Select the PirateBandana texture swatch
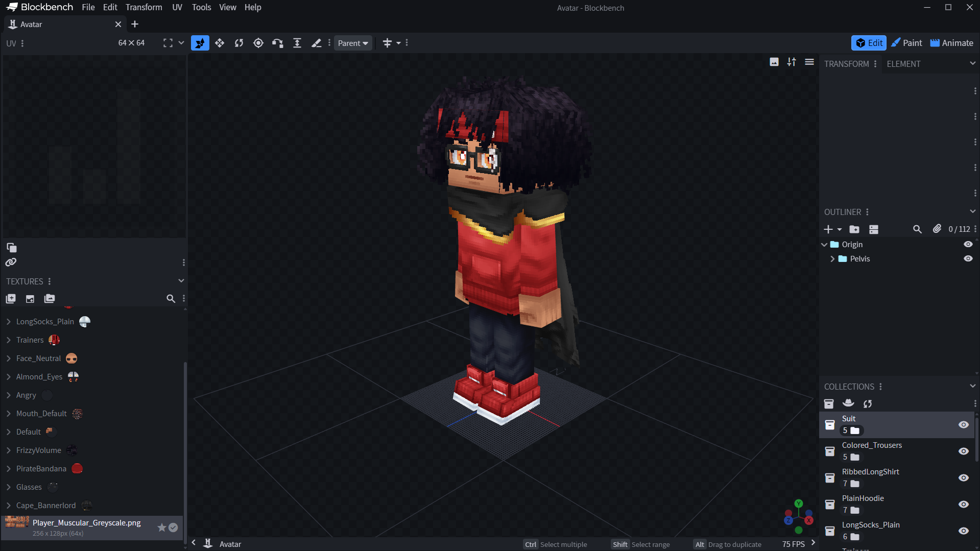 77,468
